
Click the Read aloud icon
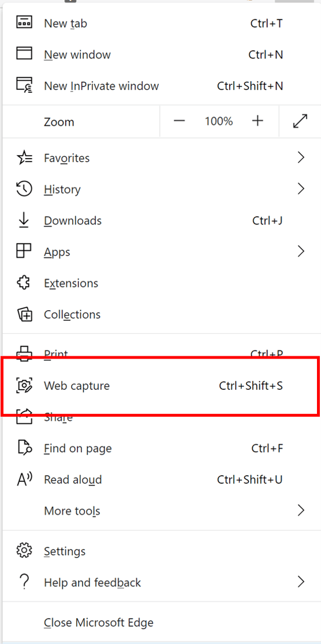[x=24, y=479]
